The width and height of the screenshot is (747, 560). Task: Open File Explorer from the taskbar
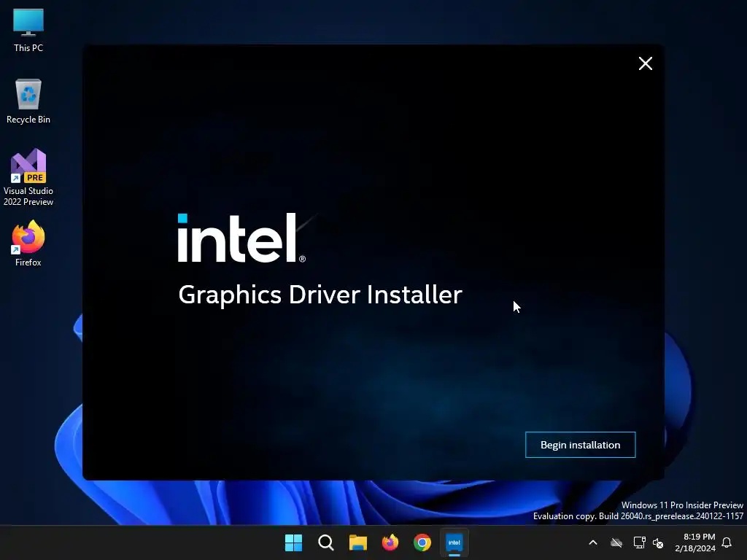tap(357, 542)
